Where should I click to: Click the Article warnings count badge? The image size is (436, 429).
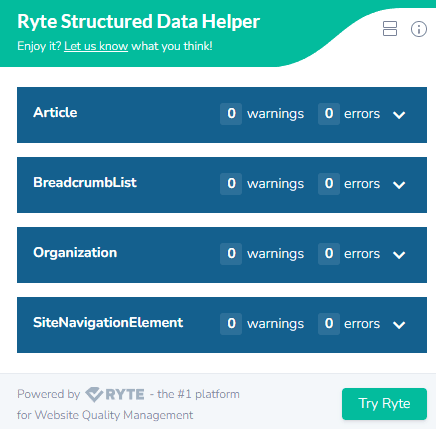[231, 114]
